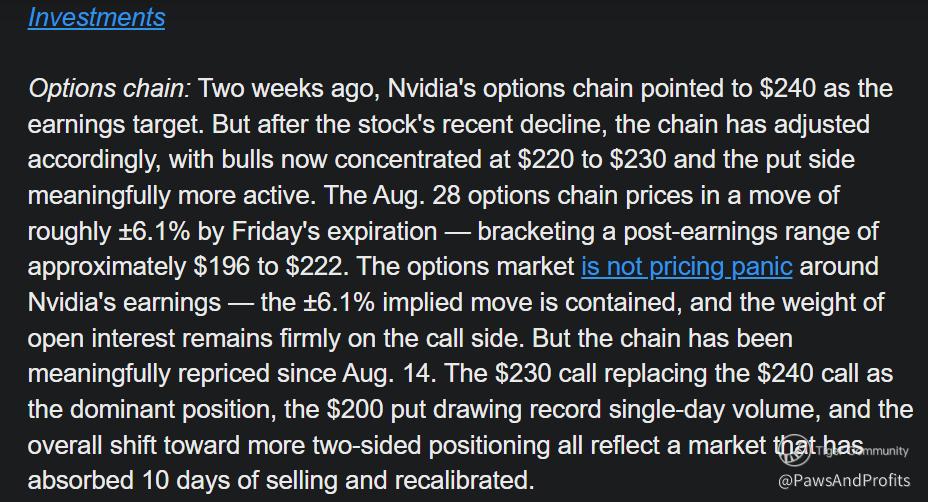Screen dimensions: 928x502
Task: Click the '$240' figure in the first line
Action: [x=788, y=88]
